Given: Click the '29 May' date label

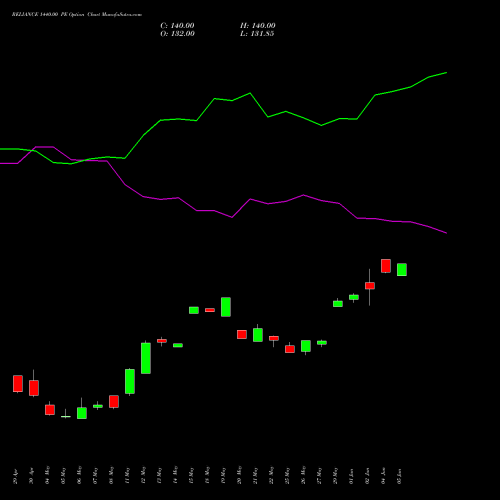Looking at the screenshot, I should (x=335, y=475).
